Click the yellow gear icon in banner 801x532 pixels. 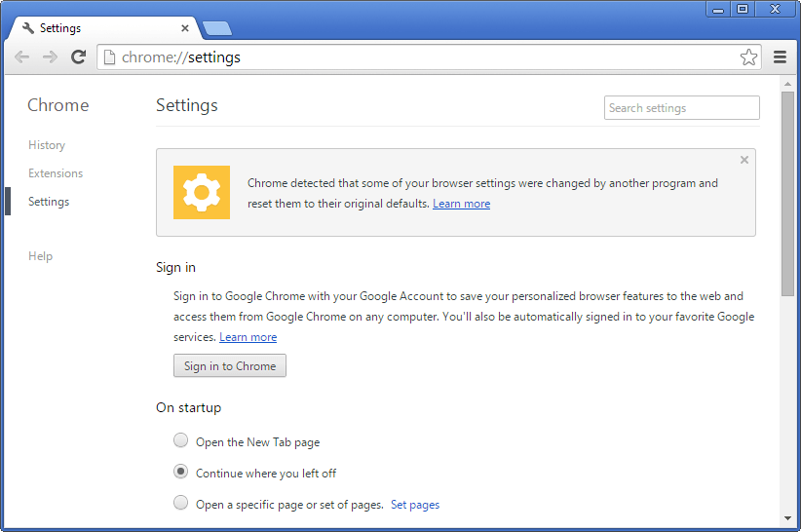pos(202,192)
